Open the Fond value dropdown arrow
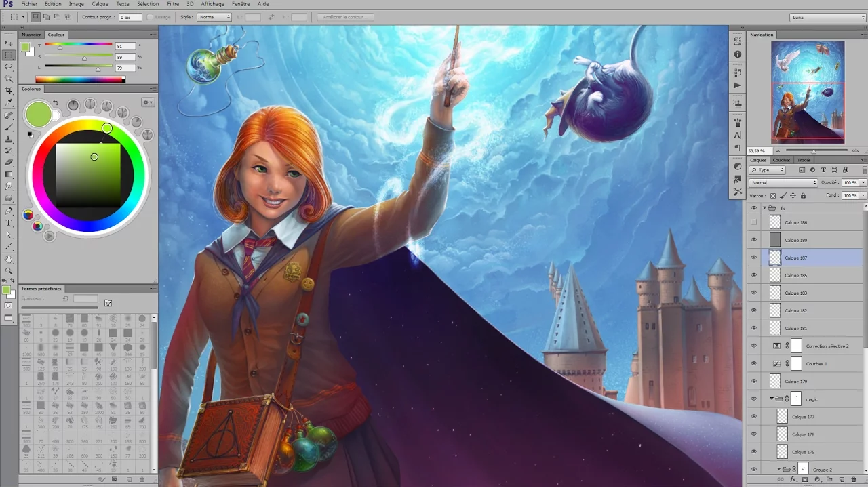 [x=863, y=195]
